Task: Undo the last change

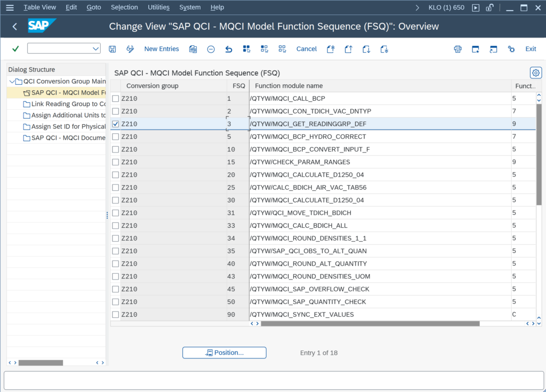Action: click(228, 49)
